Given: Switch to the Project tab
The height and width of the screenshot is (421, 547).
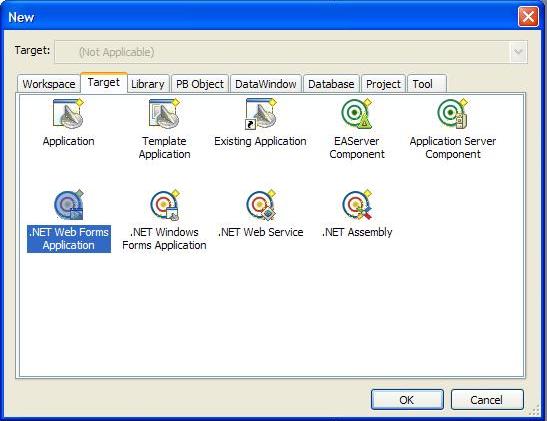Looking at the screenshot, I should pos(383,84).
